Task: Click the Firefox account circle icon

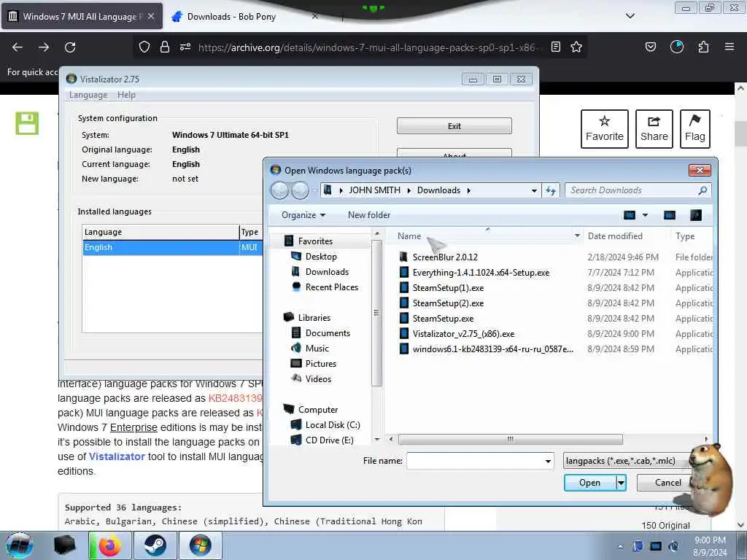Action: tap(677, 47)
